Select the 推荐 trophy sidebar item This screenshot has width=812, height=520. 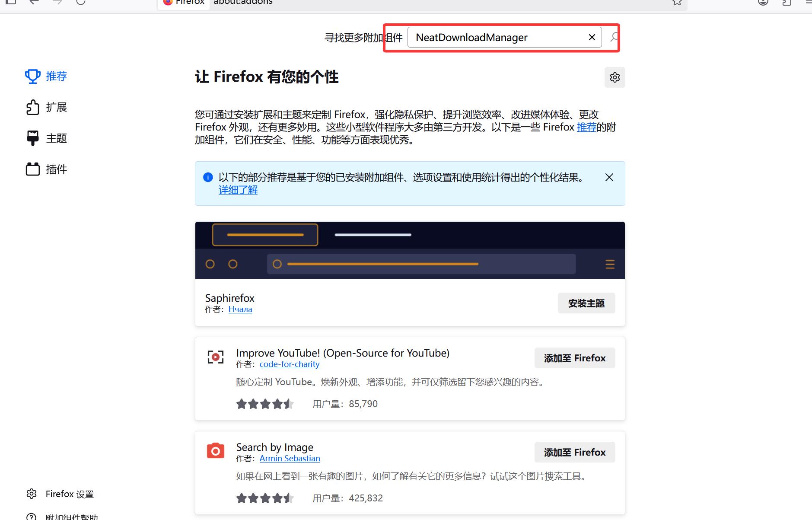[x=46, y=76]
